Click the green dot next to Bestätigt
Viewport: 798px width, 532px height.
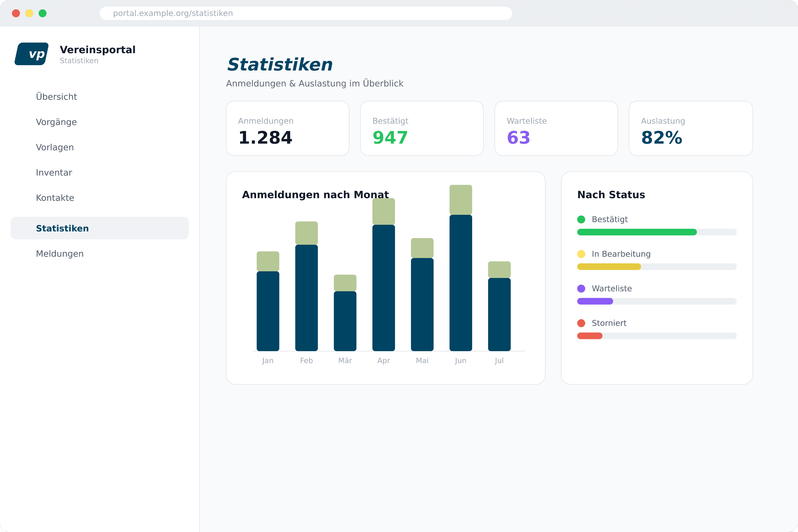pyautogui.click(x=581, y=219)
